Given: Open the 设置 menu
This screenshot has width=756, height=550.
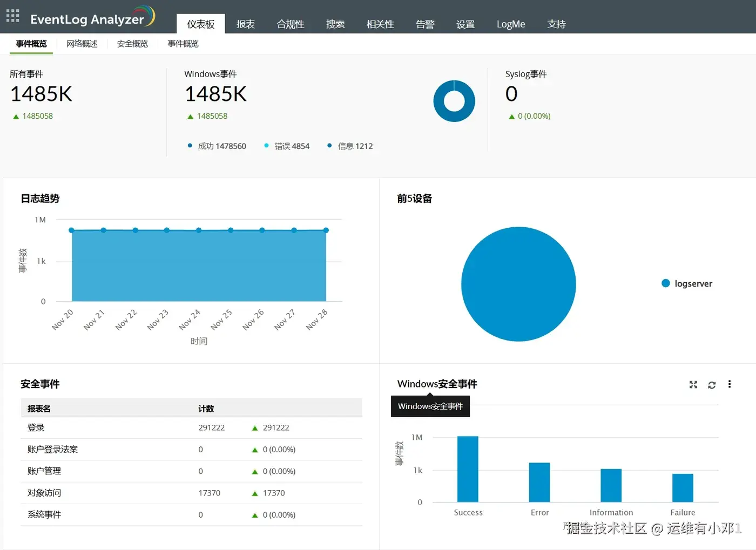Looking at the screenshot, I should pos(465,24).
